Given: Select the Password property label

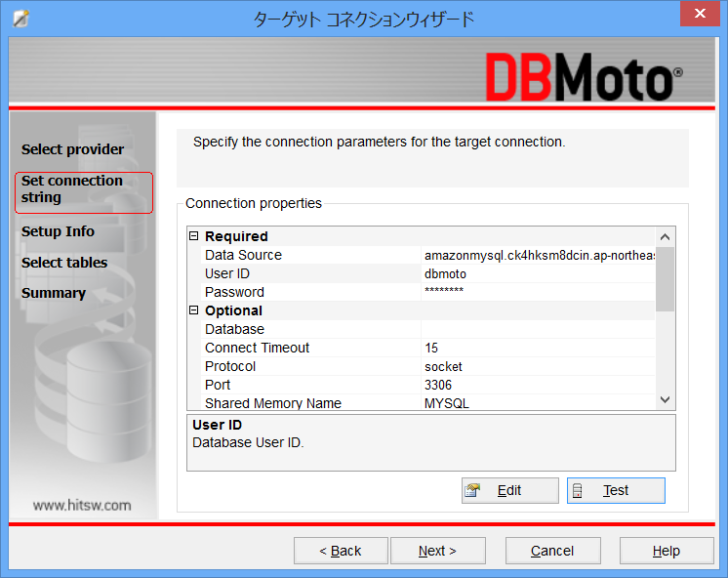Looking at the screenshot, I should point(234,292).
